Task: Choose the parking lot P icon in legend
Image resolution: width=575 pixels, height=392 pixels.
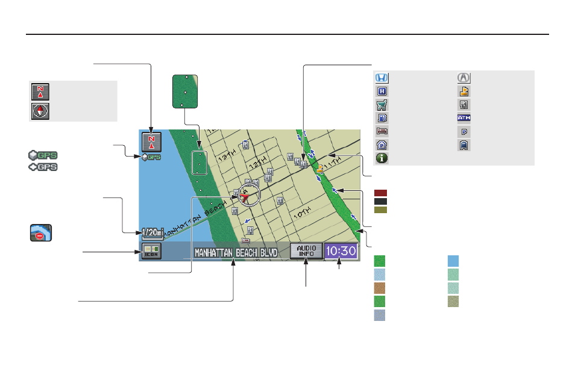Action: pyautogui.click(x=464, y=131)
